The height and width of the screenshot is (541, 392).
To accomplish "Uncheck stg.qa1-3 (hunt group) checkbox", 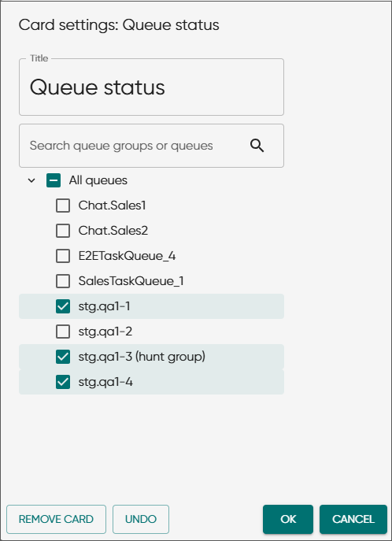I will click(63, 357).
